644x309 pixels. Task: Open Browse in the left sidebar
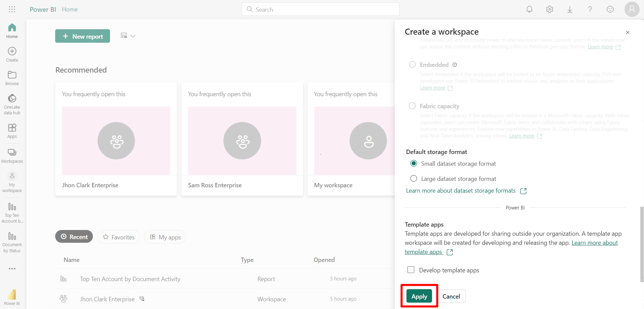point(12,78)
